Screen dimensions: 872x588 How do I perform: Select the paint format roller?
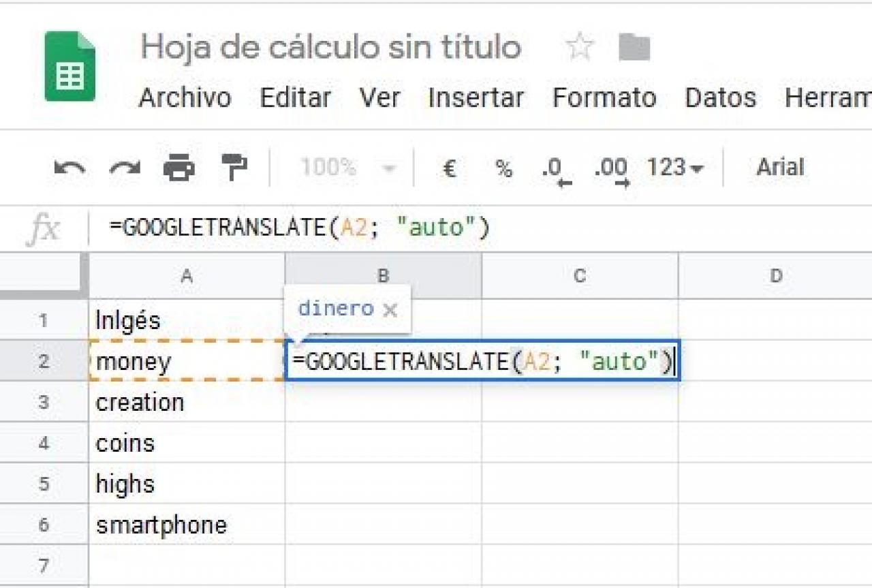click(x=234, y=168)
